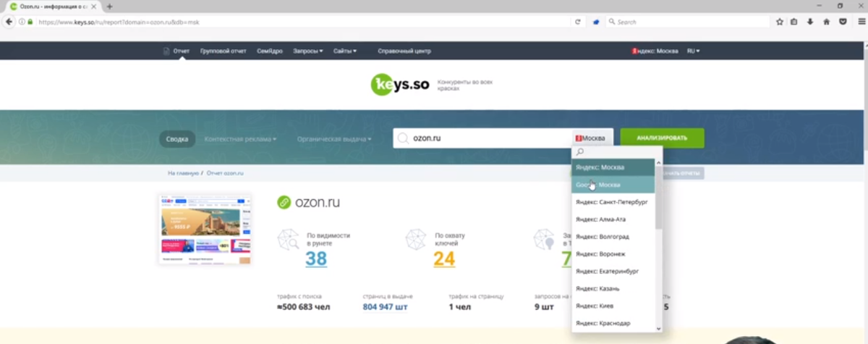This screenshot has width=868, height=344.
Task: Click the ≈500 683 чел traffic value
Action: pyautogui.click(x=302, y=307)
